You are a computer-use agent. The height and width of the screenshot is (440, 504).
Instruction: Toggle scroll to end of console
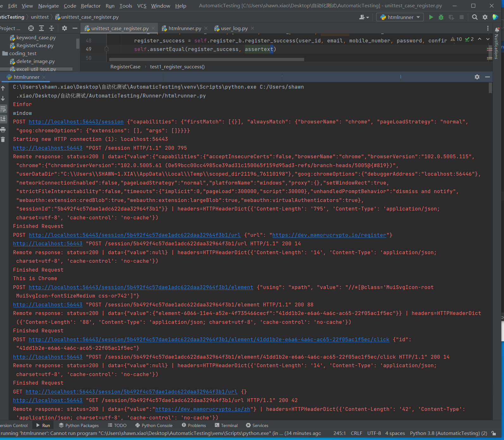[3, 119]
